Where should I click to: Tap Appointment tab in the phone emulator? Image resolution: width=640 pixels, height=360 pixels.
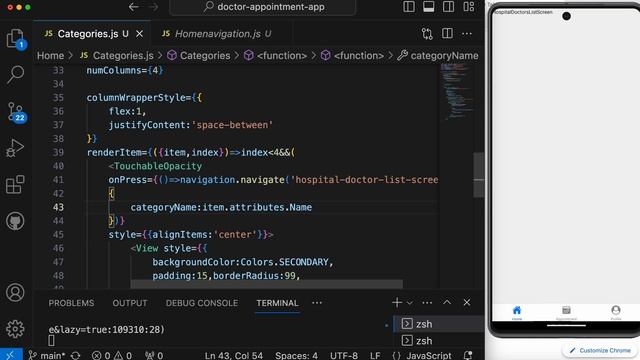(x=566, y=313)
